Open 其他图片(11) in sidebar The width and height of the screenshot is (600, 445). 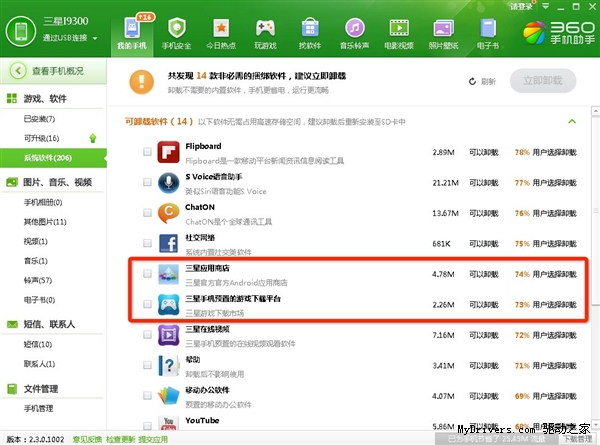(x=45, y=222)
